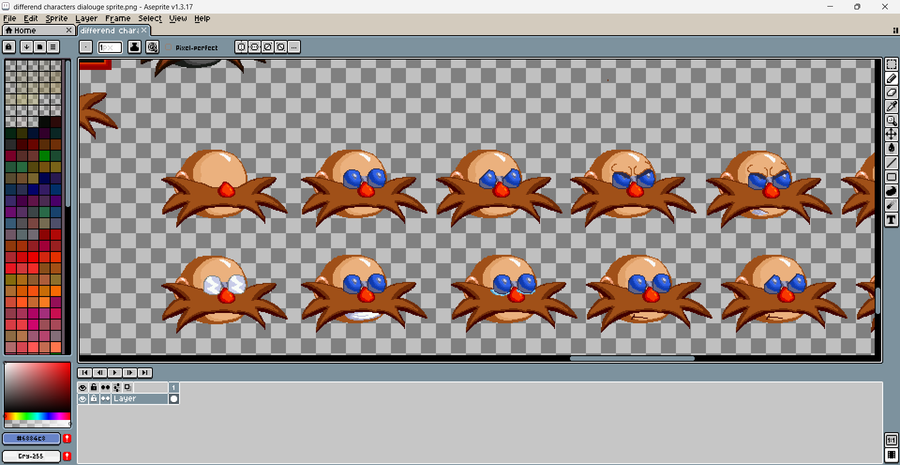This screenshot has height=465, width=900.
Task: Click the background color warning icon
Action: tap(67, 456)
